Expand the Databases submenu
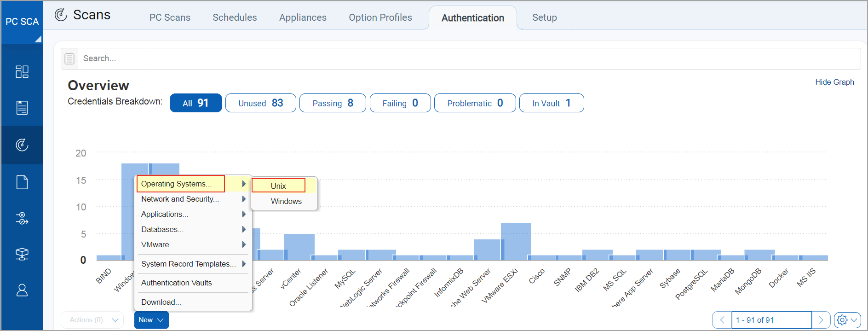868x331 pixels. tap(193, 229)
